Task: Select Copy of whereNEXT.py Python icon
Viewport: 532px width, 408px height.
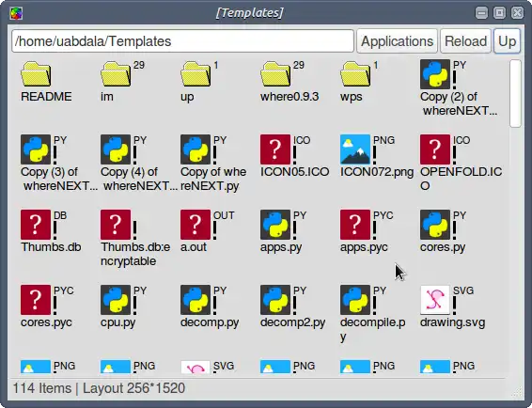Action: pos(196,149)
